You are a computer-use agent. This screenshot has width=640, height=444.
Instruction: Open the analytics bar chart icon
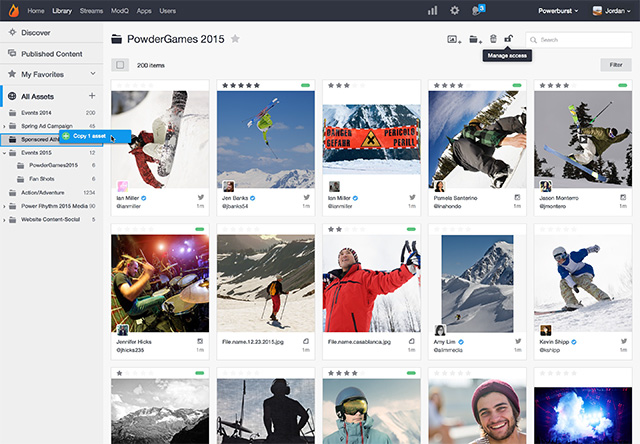coord(432,10)
